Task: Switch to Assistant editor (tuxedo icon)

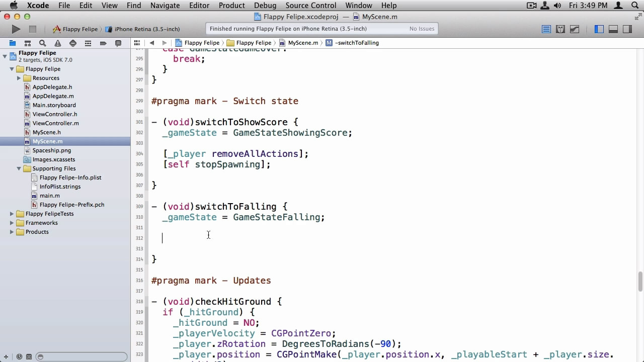Action: tap(560, 29)
